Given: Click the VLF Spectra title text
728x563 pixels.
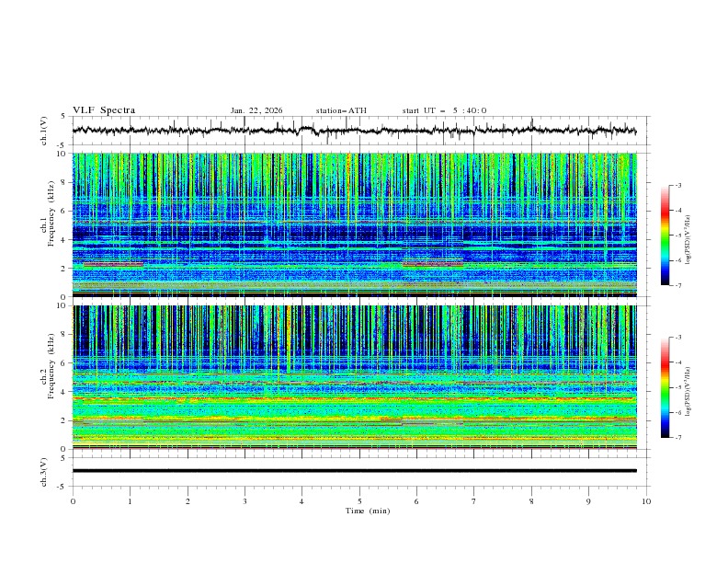Looking at the screenshot, I should pos(104,110).
